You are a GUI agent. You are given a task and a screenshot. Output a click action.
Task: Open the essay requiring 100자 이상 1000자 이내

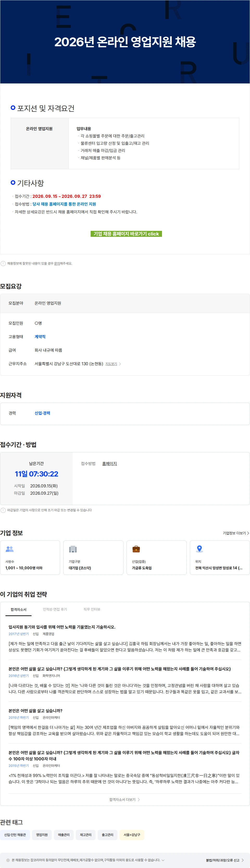point(124,755)
